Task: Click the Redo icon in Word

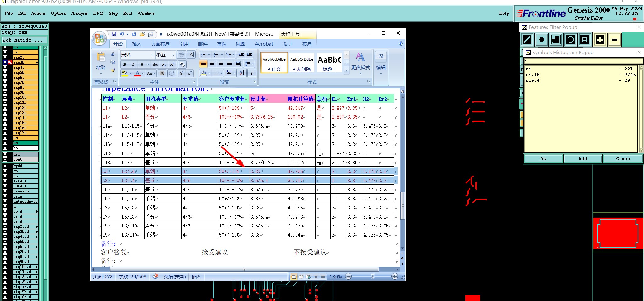Action: (134, 34)
